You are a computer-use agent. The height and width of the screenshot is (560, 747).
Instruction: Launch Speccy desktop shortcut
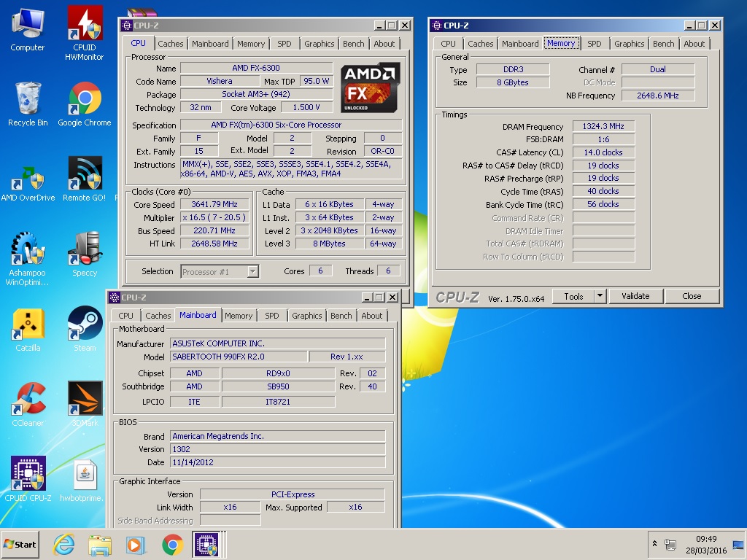(85, 254)
